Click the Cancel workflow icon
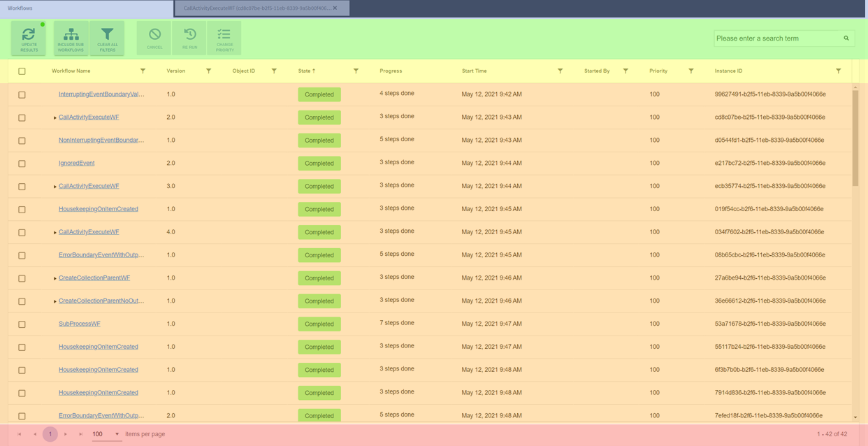This screenshot has width=868, height=446. 153,34
